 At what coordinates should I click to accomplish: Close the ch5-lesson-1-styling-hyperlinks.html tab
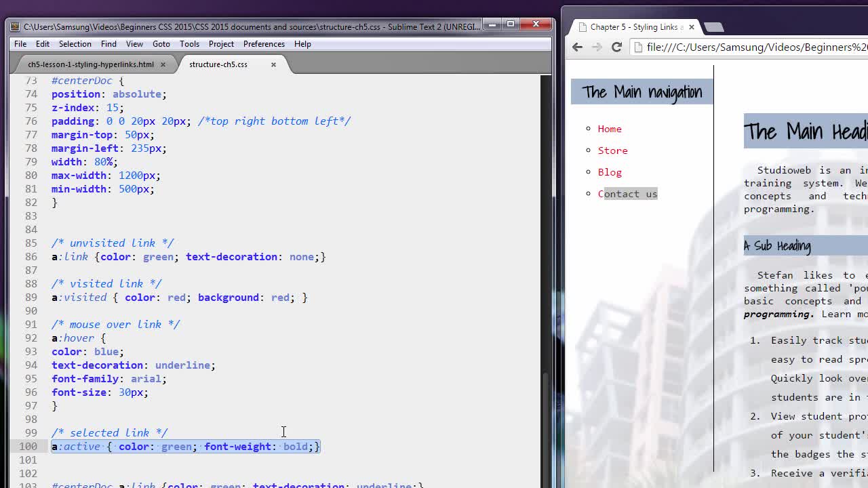tap(163, 64)
